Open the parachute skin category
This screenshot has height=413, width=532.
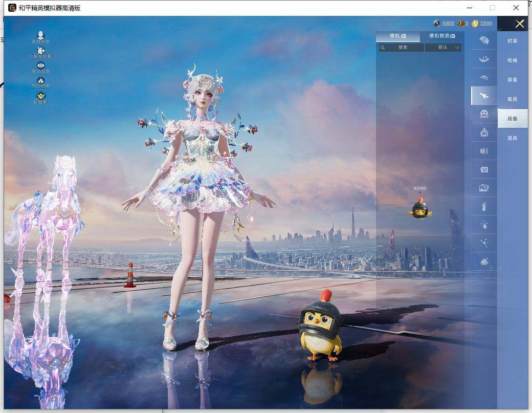click(x=484, y=40)
